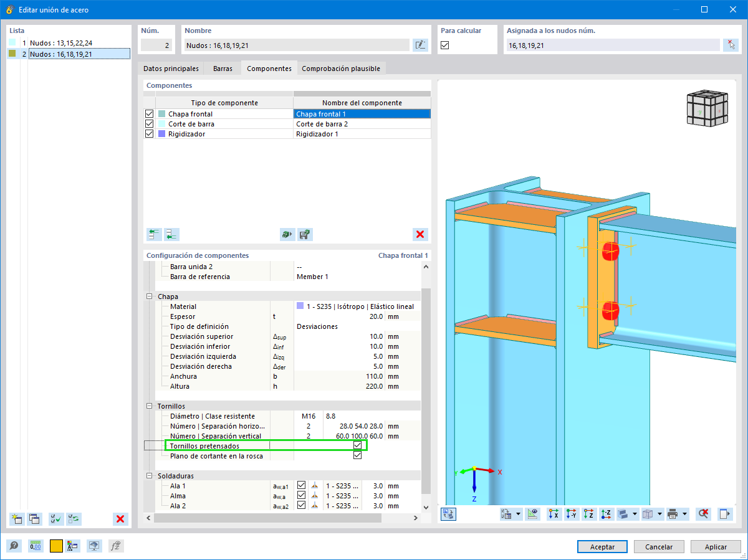Open print options dropdown arrow
Viewport: 748px width, 560px height.
(684, 514)
